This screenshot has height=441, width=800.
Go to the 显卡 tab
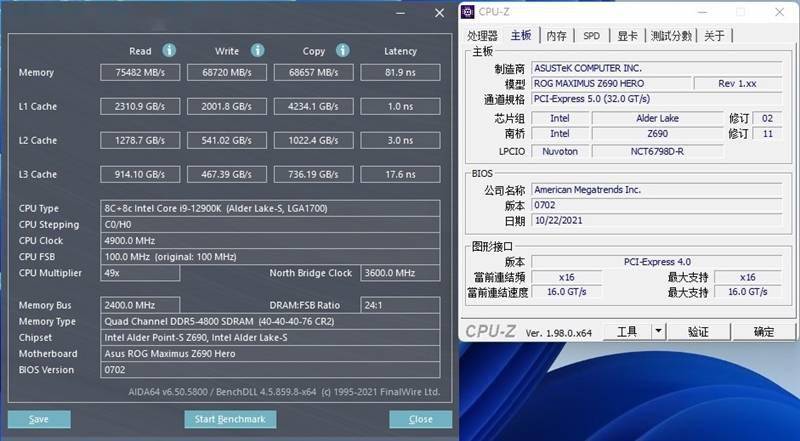coord(627,35)
